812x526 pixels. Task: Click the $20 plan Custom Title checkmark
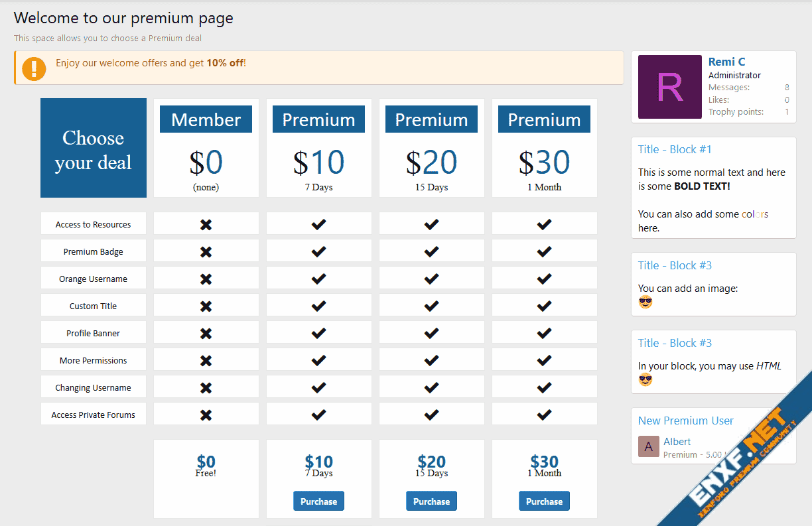coord(432,306)
